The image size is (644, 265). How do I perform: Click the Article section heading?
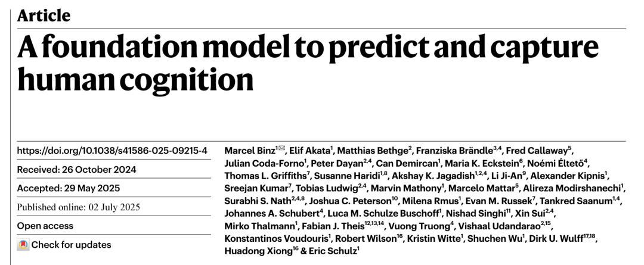[44, 15]
